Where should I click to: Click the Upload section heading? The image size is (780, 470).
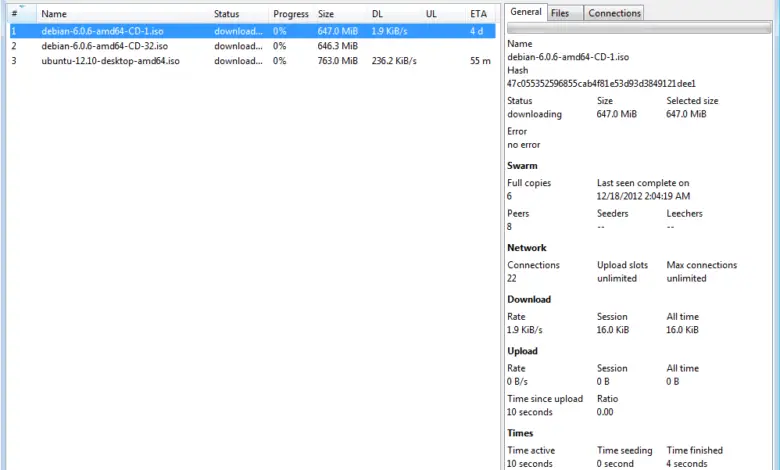pyautogui.click(x=522, y=351)
